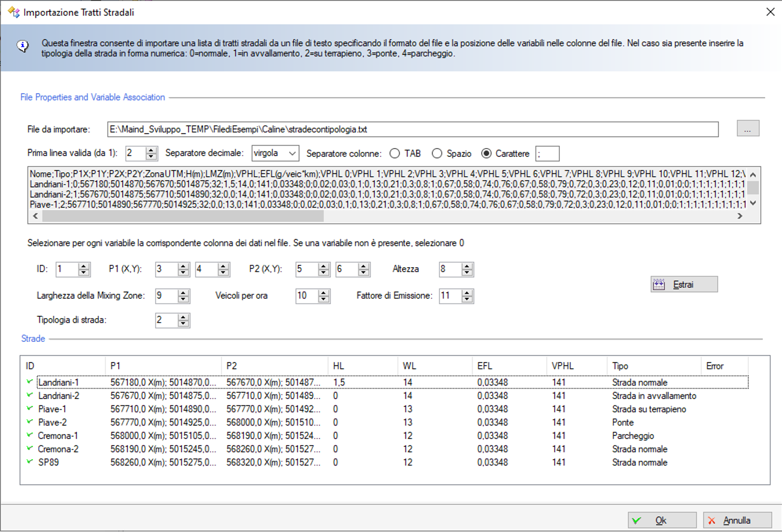Increase the P2 X column number
782x532 pixels.
(x=324, y=266)
